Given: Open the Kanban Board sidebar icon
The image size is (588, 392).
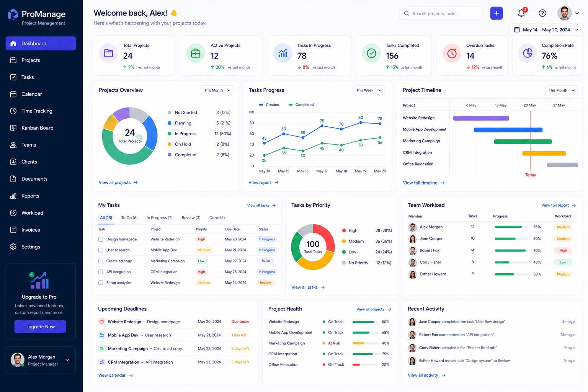Looking at the screenshot, I should click(13, 128).
